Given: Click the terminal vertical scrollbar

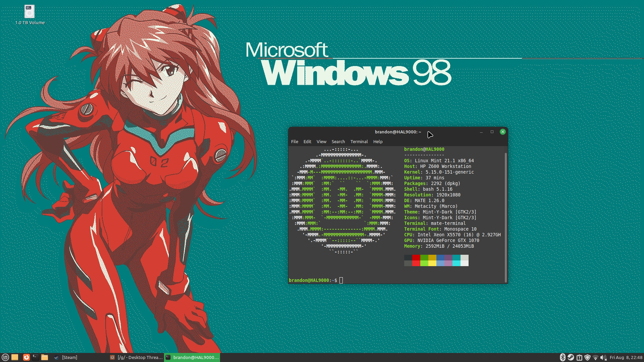Looking at the screenshot, I should pos(506,217).
